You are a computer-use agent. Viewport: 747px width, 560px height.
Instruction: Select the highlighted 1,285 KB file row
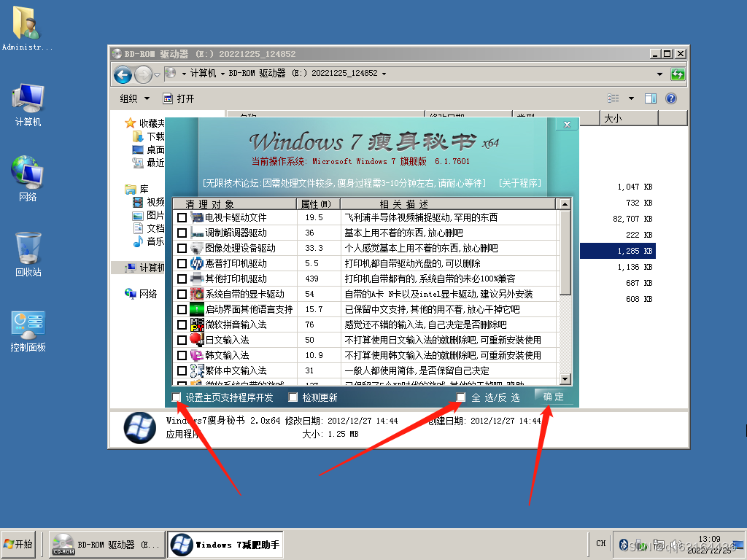pos(617,251)
